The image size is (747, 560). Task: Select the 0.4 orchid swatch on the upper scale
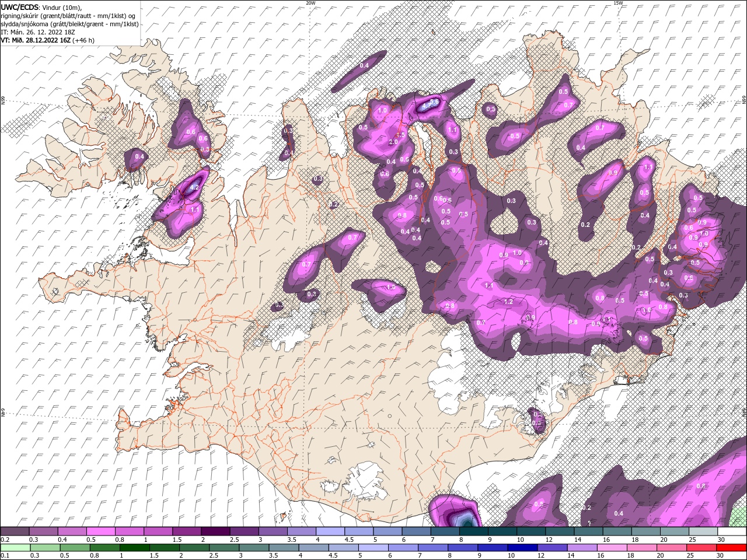pos(72,531)
